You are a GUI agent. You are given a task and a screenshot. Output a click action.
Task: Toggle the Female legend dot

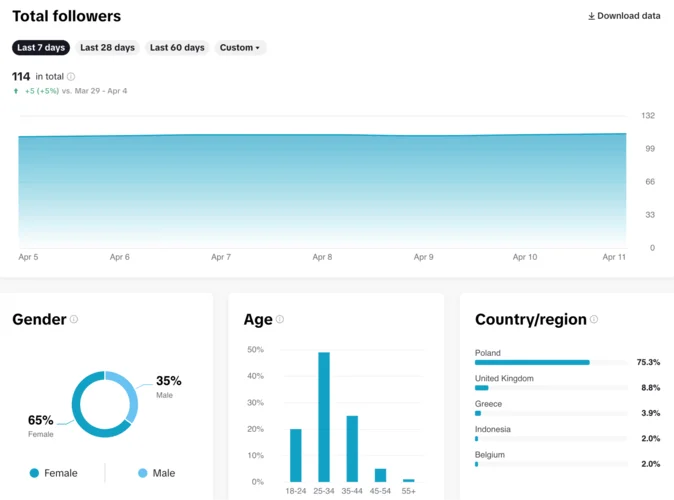tap(34, 473)
